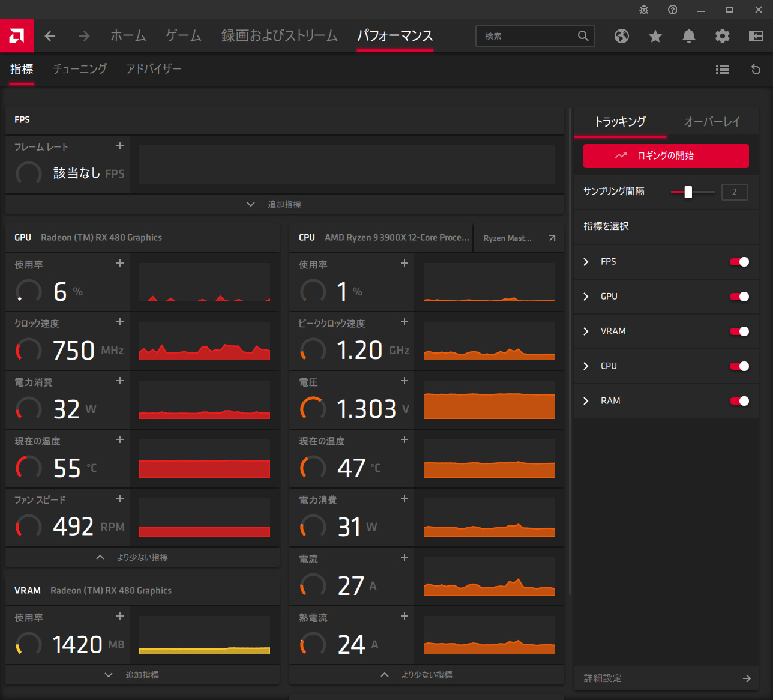Go back with the left arrow
The image size is (773, 700).
(50, 36)
